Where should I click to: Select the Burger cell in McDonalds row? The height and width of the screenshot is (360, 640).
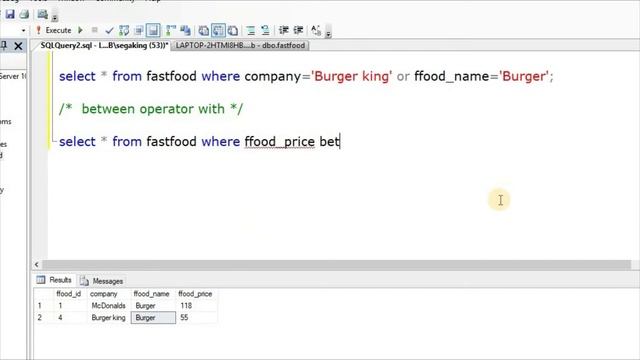point(153,305)
